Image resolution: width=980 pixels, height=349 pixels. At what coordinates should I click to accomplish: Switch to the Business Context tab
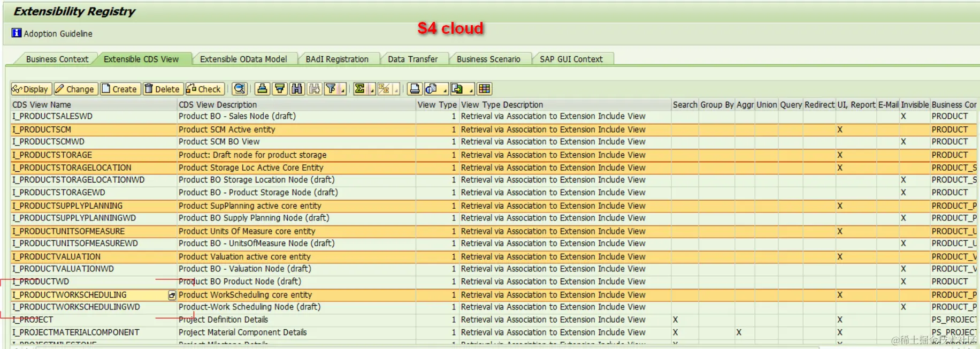[57, 59]
